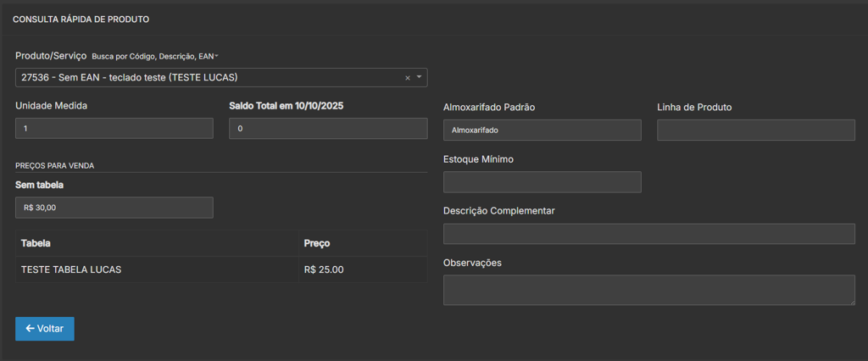Click the Tabela column header
The height and width of the screenshot is (361, 868).
click(36, 243)
